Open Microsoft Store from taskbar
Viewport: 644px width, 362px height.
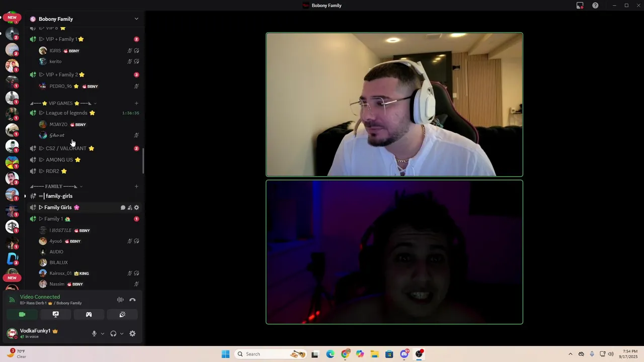point(389,354)
